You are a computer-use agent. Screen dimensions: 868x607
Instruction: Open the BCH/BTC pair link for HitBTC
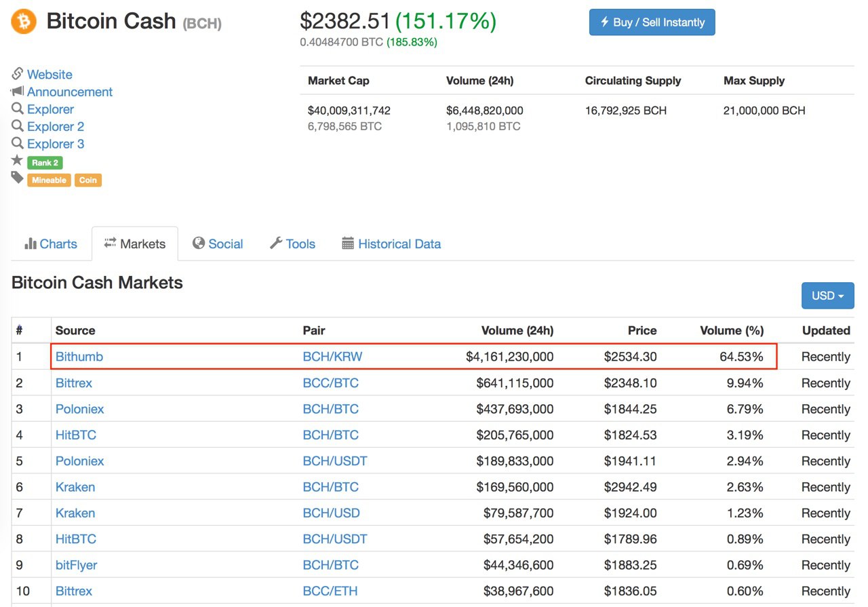pyautogui.click(x=331, y=435)
